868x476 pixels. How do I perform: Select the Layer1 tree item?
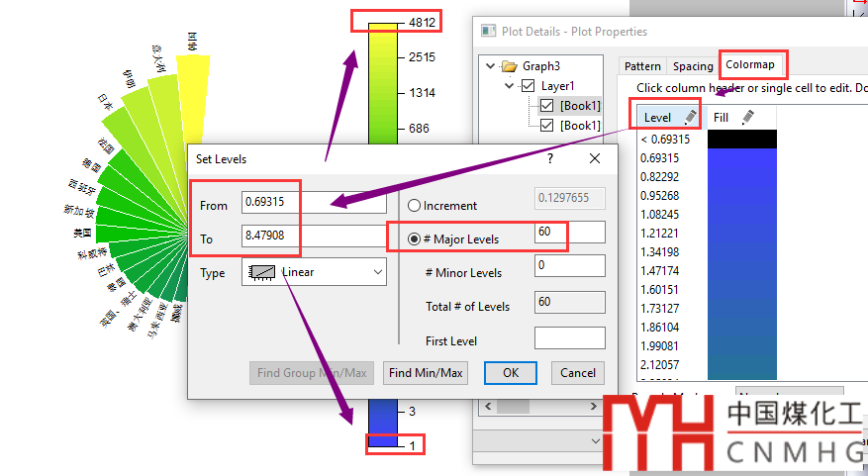[557, 86]
